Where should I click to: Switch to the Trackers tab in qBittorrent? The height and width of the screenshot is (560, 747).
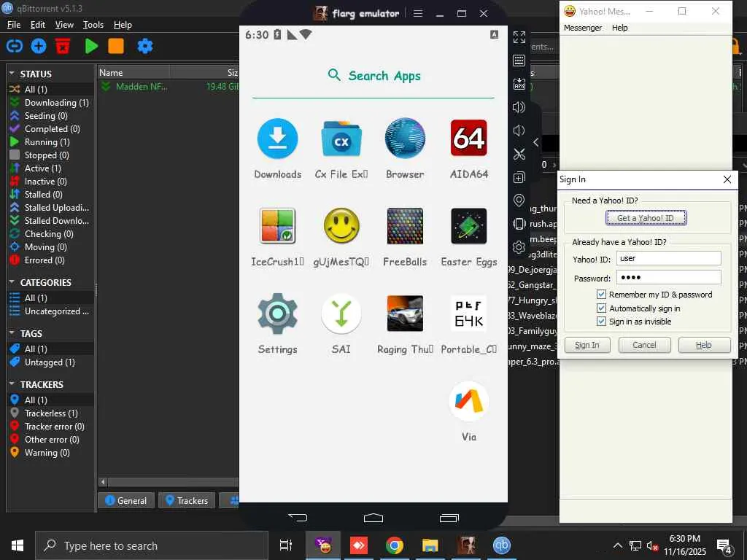pos(187,500)
